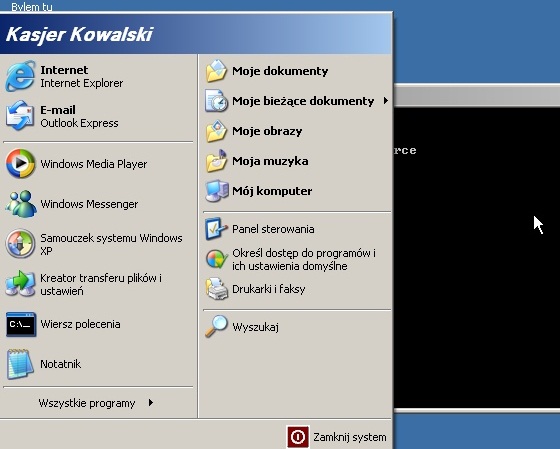Open the Moje dokumenty folder icon

pos(216,71)
